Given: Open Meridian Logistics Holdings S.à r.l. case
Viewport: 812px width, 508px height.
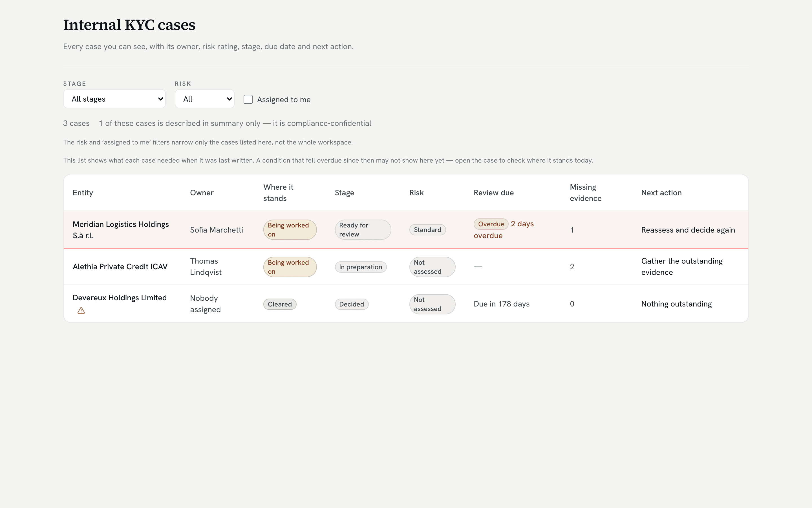Looking at the screenshot, I should tap(121, 230).
